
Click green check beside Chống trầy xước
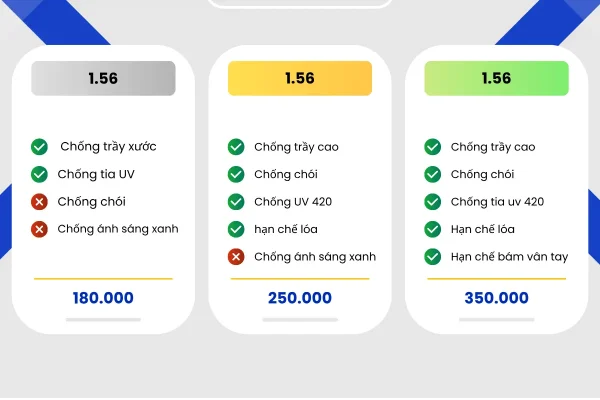39,147
